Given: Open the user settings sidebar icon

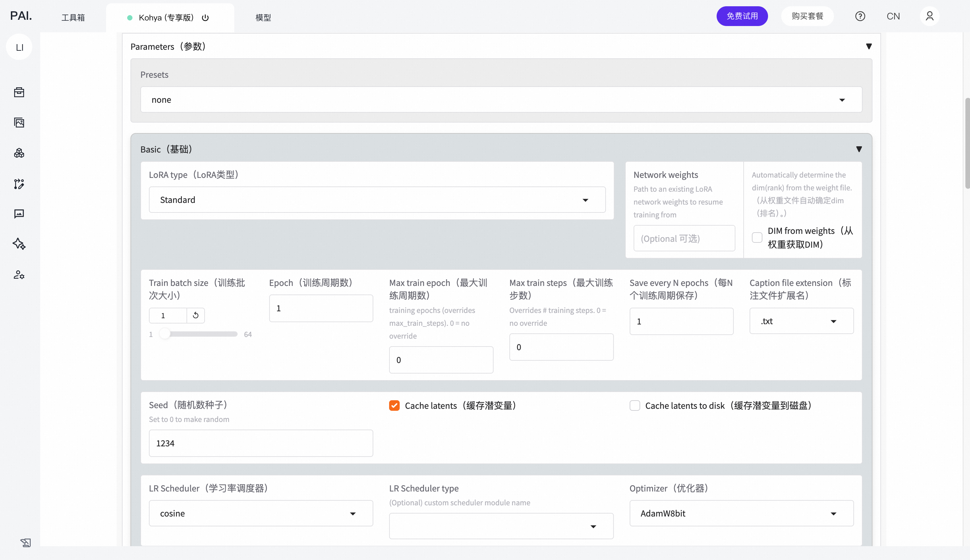Looking at the screenshot, I should 19,275.
